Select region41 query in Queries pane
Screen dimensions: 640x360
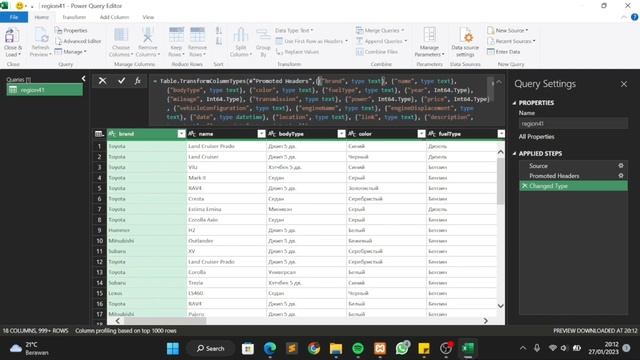point(44,90)
